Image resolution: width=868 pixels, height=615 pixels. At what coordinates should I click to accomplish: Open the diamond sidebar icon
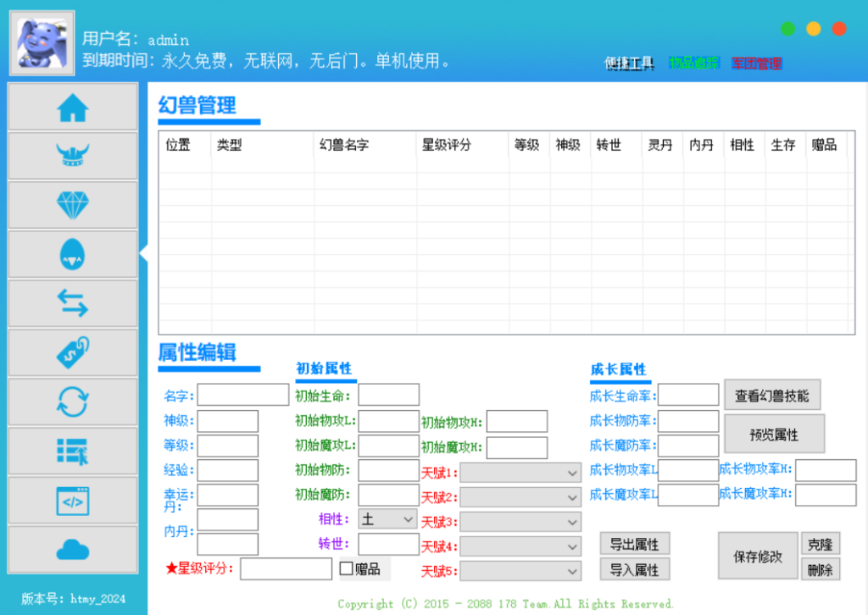pos(73,205)
